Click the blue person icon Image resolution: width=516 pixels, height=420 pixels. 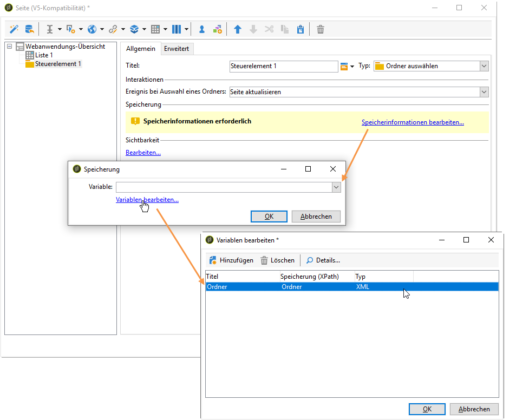(202, 29)
